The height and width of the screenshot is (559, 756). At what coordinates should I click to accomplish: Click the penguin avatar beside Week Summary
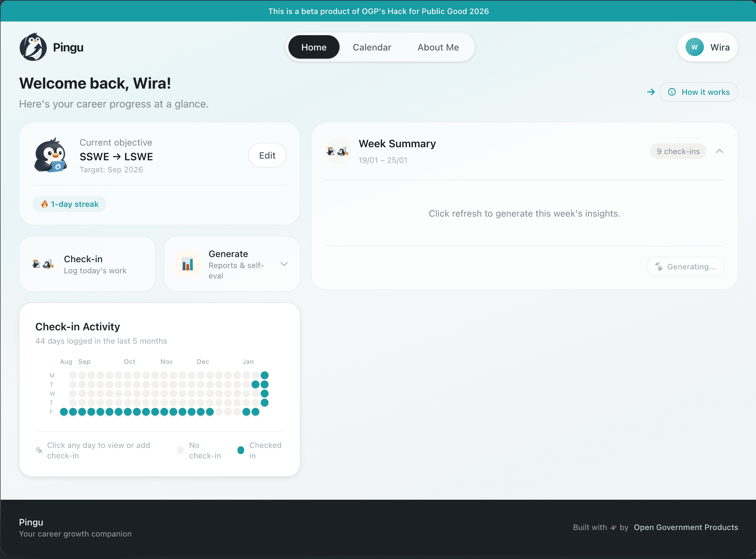(x=338, y=151)
